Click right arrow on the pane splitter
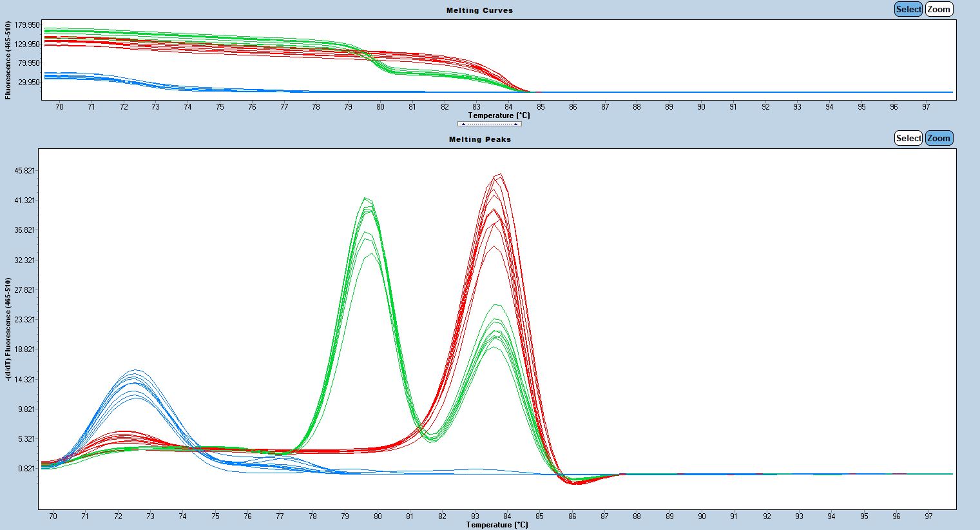Screen dimensions: 980x530 coord(516,124)
